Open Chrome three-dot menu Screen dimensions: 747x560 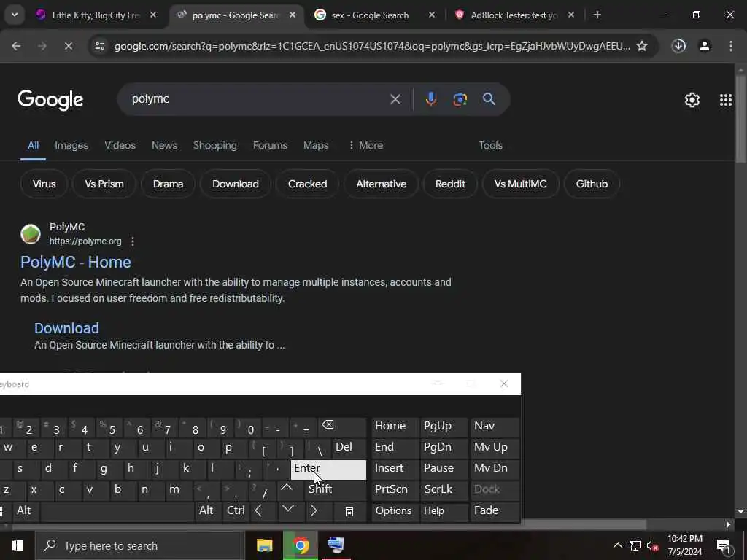pyautogui.click(x=731, y=46)
